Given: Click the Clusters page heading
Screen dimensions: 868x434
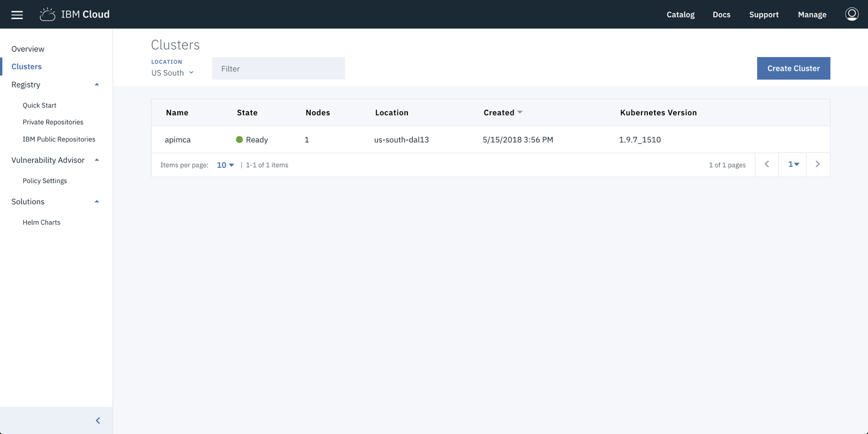Looking at the screenshot, I should [175, 45].
